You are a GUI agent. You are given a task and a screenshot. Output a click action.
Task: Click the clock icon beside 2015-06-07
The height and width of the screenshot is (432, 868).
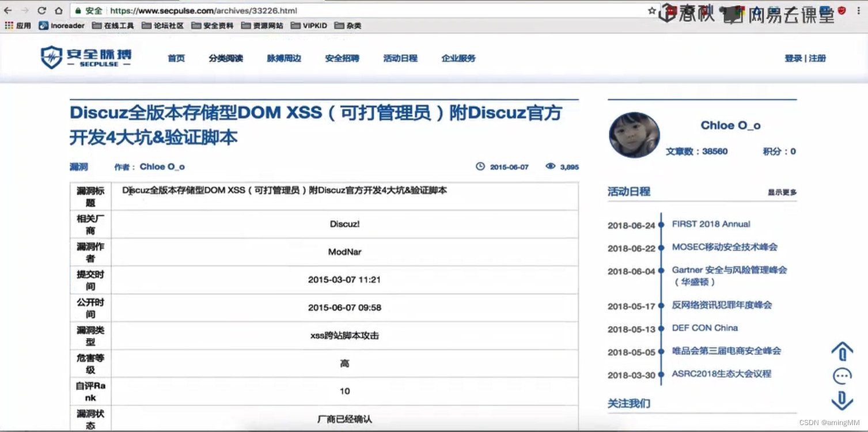coord(480,166)
